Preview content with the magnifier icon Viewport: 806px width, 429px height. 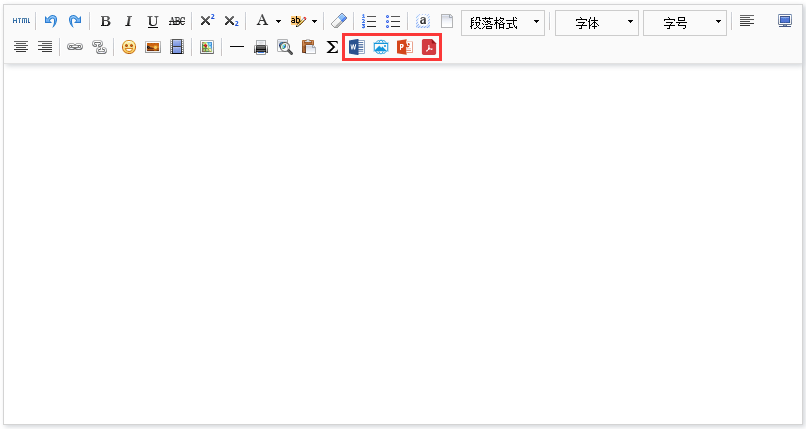285,47
